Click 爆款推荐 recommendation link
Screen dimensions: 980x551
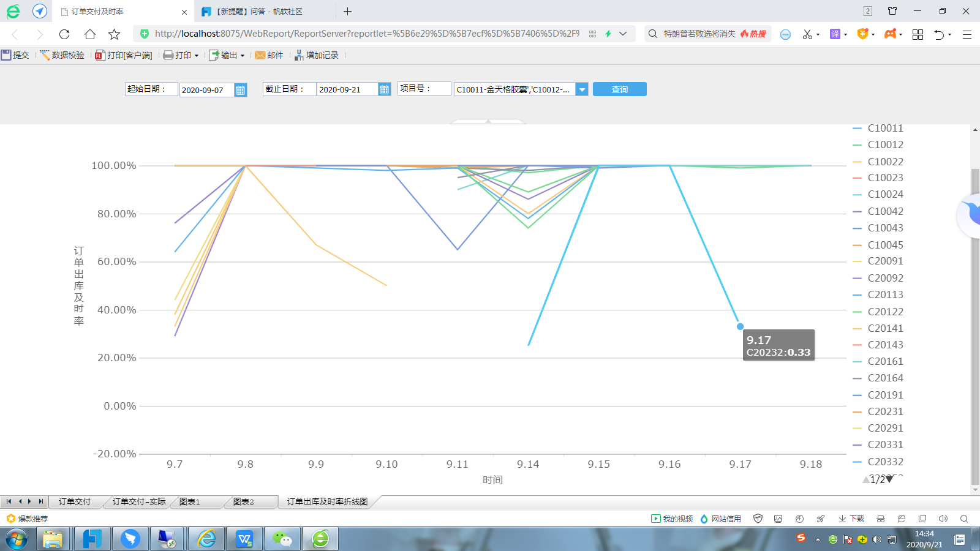[x=27, y=519]
